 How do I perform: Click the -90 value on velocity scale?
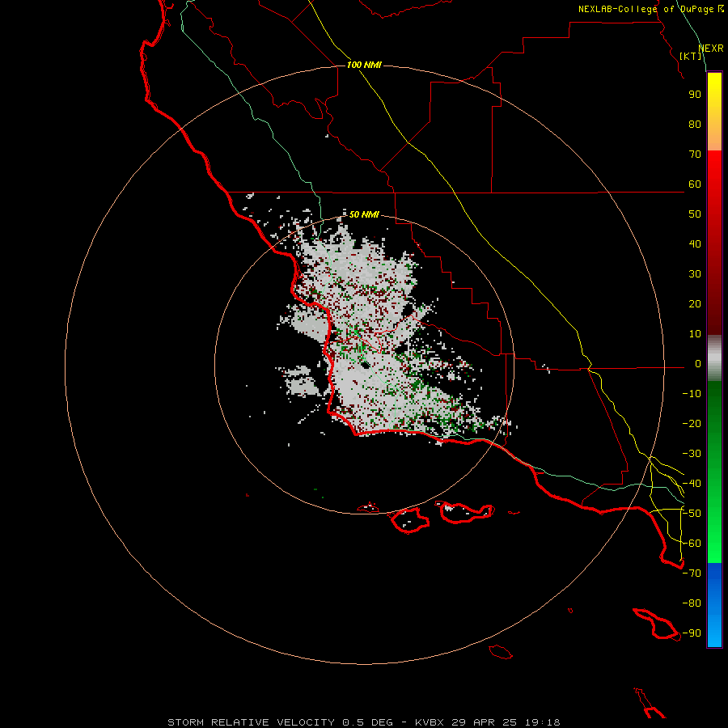tap(692, 633)
